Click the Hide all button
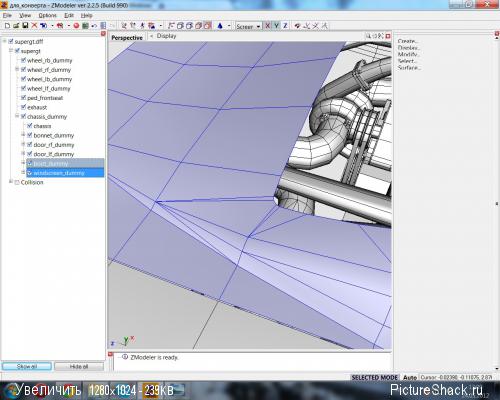The width and height of the screenshot is (500, 400). [x=79, y=366]
